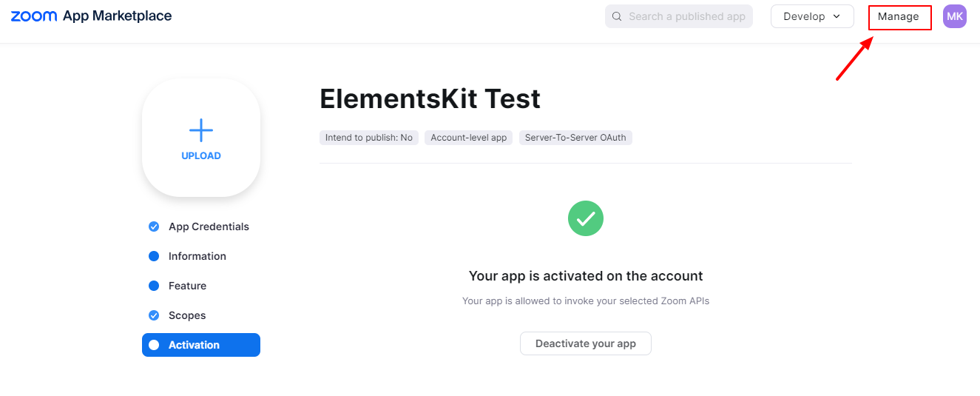Click the search magnifier icon
This screenshot has height=396, width=980.
[617, 16]
